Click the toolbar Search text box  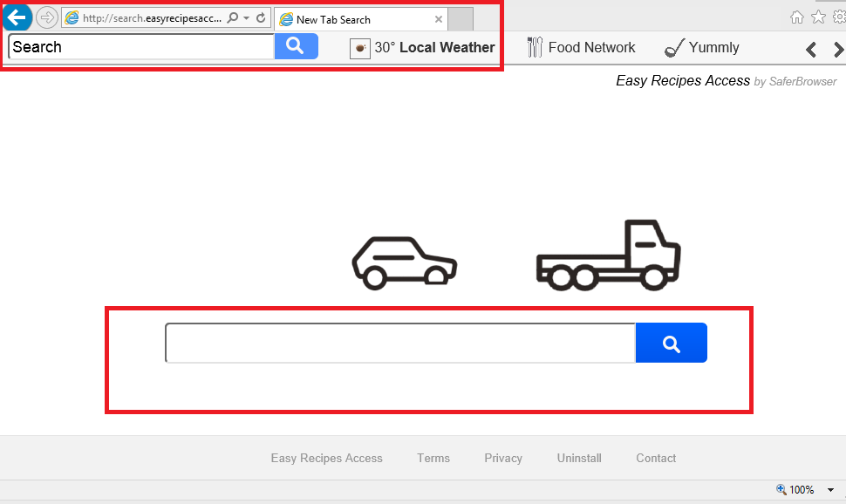click(141, 47)
